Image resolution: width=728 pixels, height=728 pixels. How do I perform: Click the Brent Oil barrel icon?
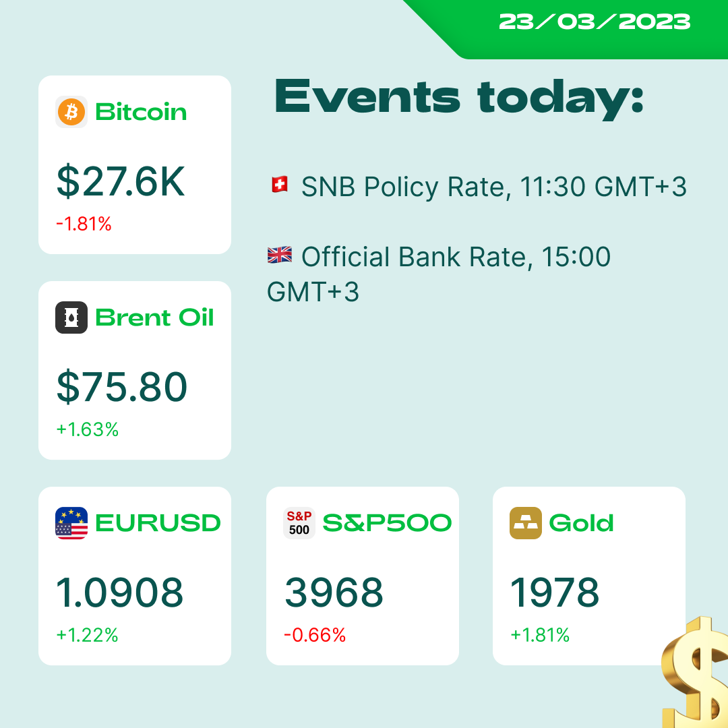point(71,317)
